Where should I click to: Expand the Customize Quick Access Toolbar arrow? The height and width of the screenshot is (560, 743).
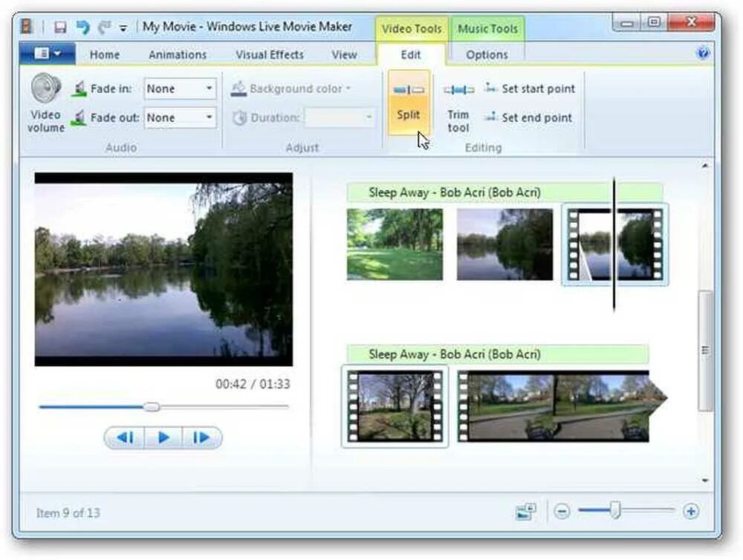pyautogui.click(x=123, y=28)
